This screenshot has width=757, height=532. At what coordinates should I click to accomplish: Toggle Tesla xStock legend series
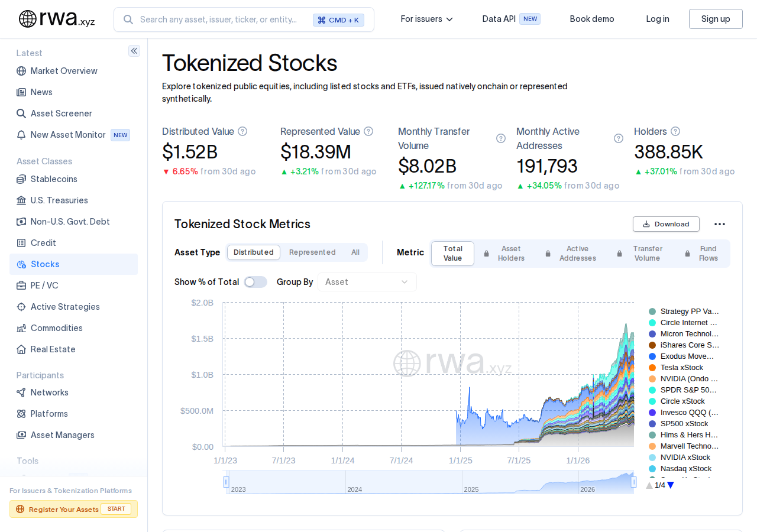pyautogui.click(x=676, y=368)
